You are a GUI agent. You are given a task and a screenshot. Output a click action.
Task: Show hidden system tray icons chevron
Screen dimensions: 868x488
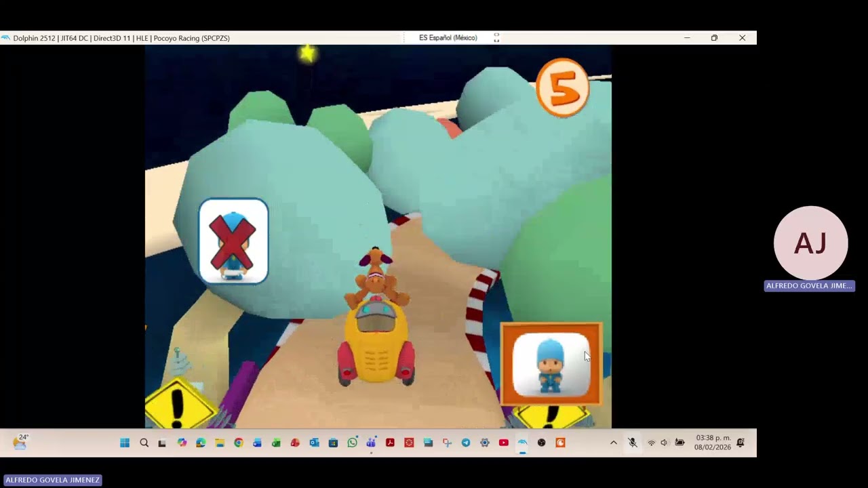pos(614,443)
